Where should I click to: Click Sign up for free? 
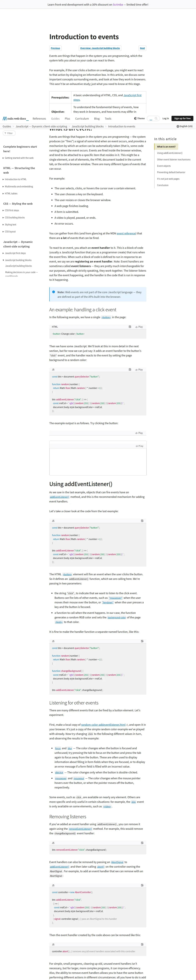click(182, 118)
